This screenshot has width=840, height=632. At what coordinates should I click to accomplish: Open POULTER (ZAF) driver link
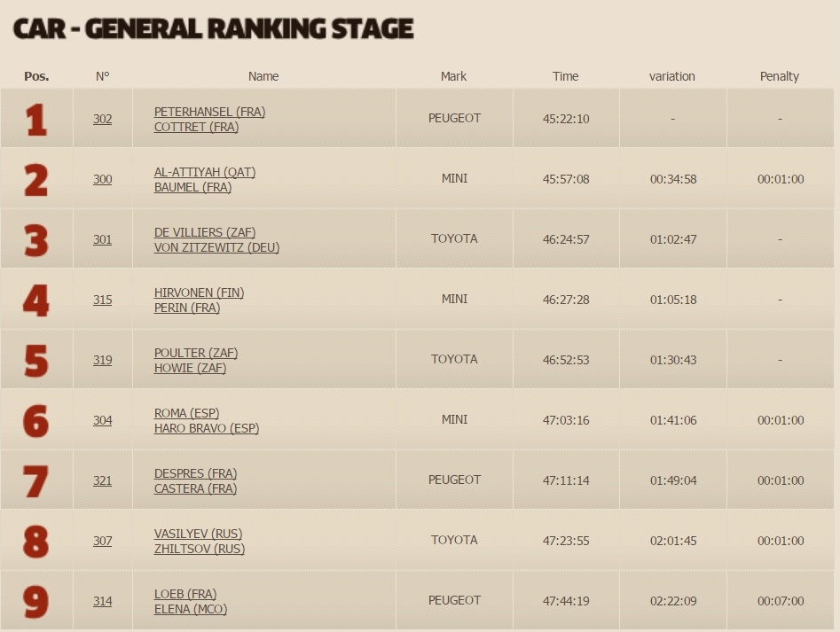coord(195,353)
